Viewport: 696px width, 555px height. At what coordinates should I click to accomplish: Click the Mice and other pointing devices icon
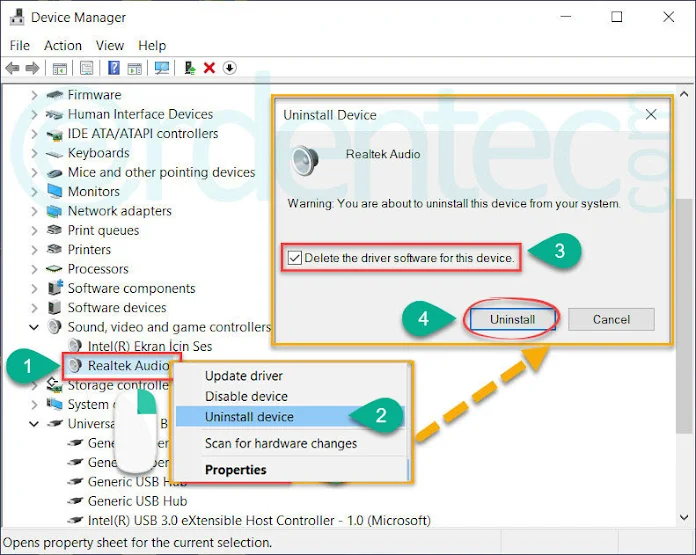pyautogui.click(x=55, y=173)
